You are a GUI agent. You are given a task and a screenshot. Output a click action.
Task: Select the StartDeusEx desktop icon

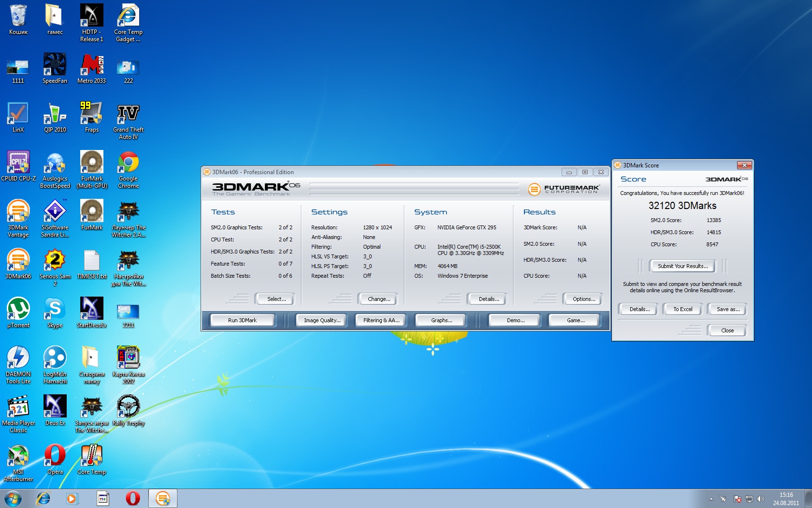[x=92, y=313]
